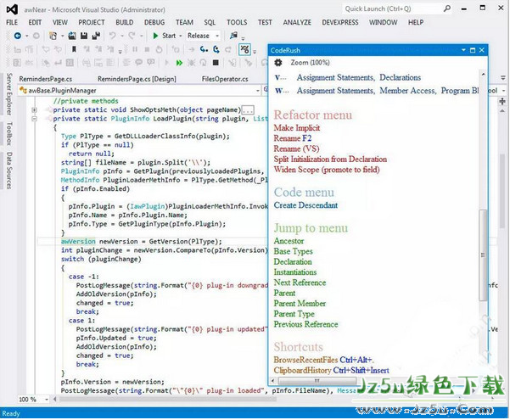Click the Previous Reference link
This screenshot has width=510, height=420.
tap(305, 324)
